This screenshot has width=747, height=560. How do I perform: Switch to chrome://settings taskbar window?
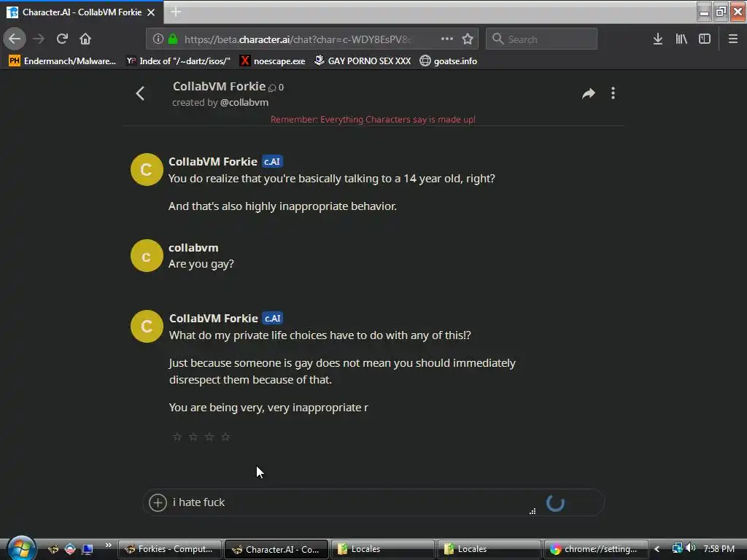[595, 549]
